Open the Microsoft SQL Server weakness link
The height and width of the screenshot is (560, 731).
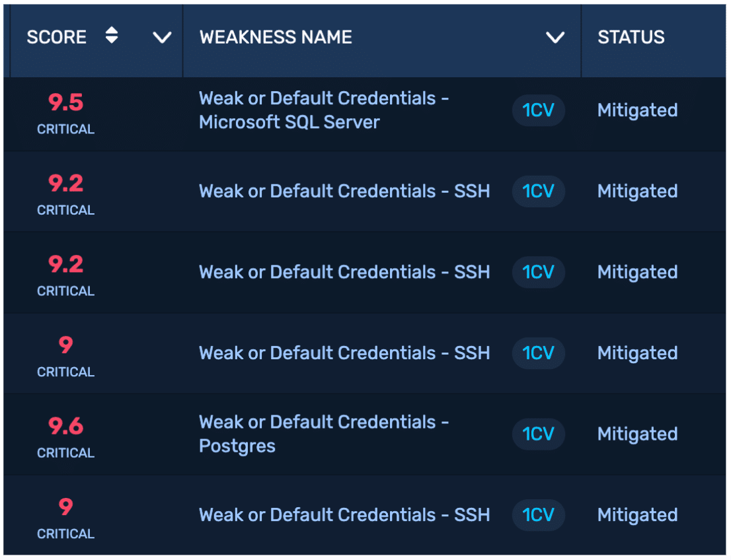click(323, 110)
